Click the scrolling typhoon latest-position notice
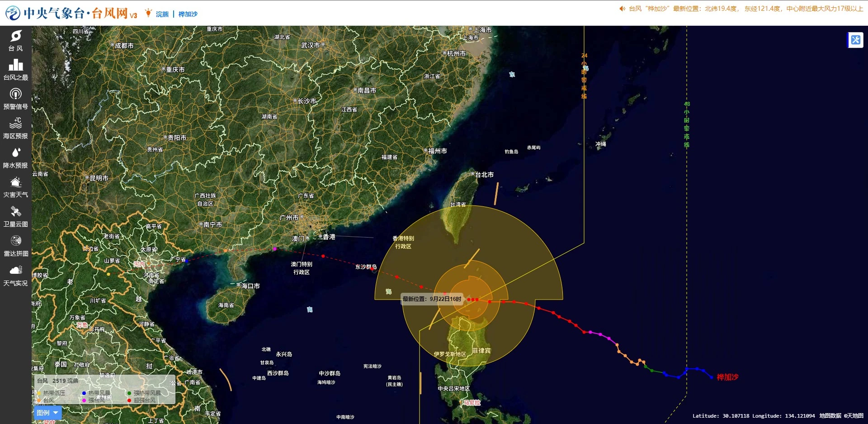The image size is (868, 424). tap(746, 9)
